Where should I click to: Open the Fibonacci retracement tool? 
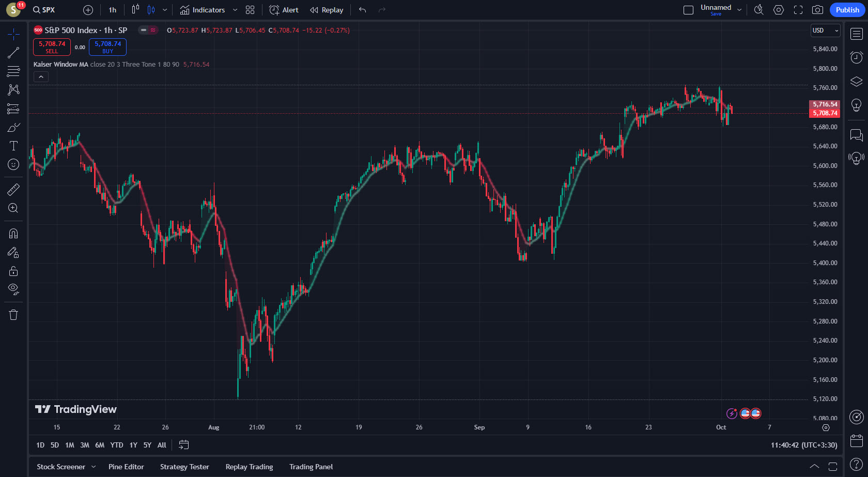(x=13, y=71)
